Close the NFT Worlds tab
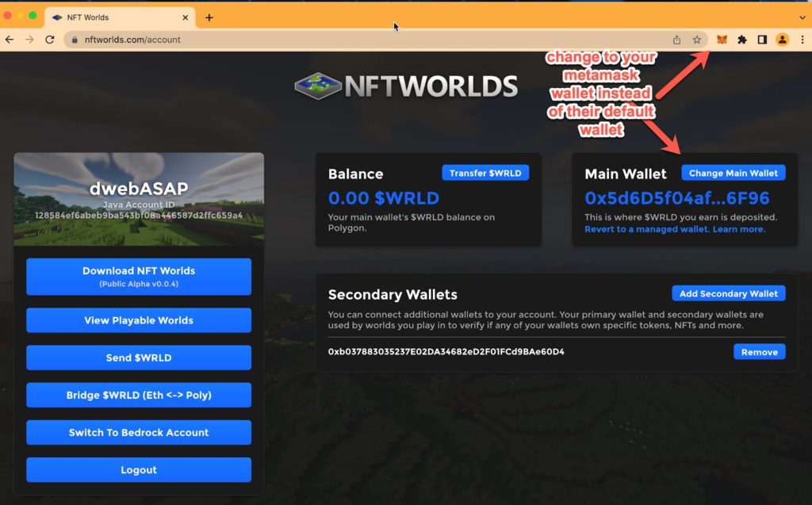Screen dimensions: 812x505 tap(186, 17)
